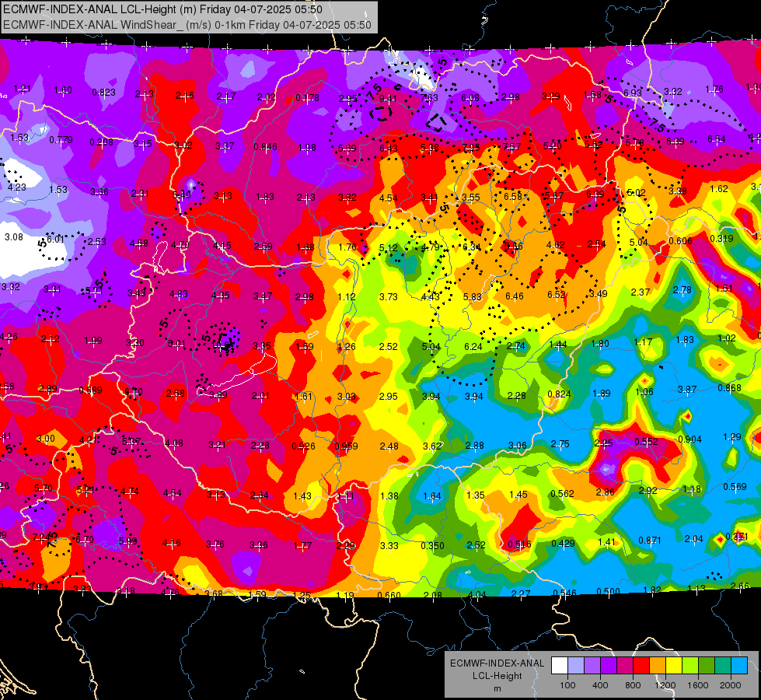The height and width of the screenshot is (700, 761).
Task: Click the wind shear value 0.689
Action: (90, 390)
